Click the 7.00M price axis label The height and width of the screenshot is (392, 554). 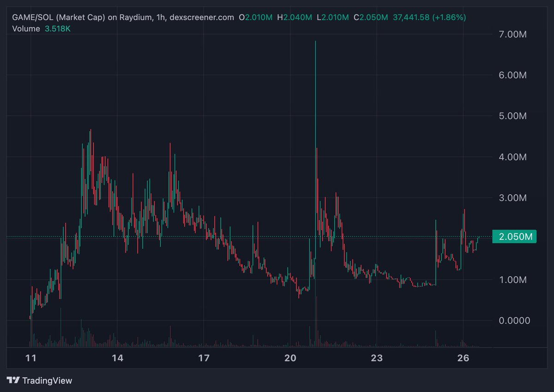(512, 34)
